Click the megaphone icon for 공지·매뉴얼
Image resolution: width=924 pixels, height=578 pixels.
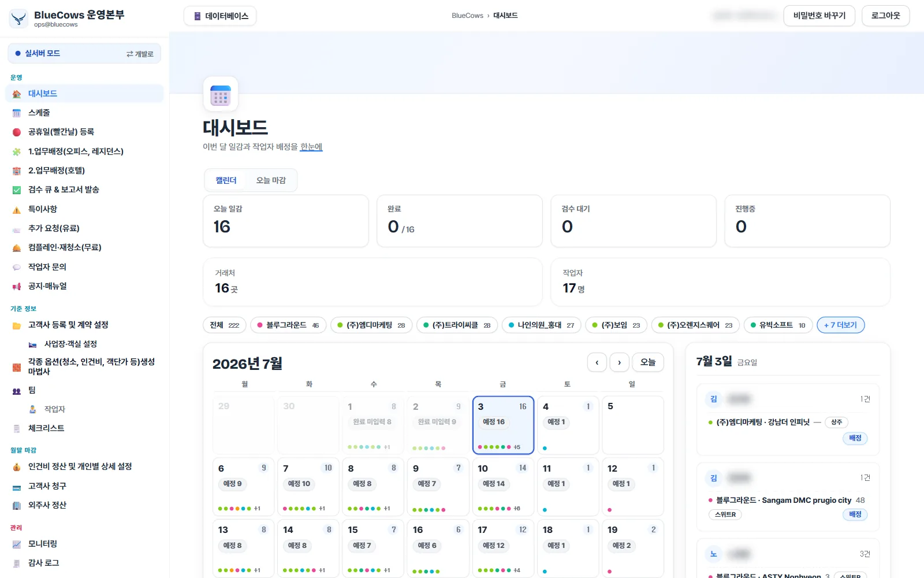coord(17,286)
